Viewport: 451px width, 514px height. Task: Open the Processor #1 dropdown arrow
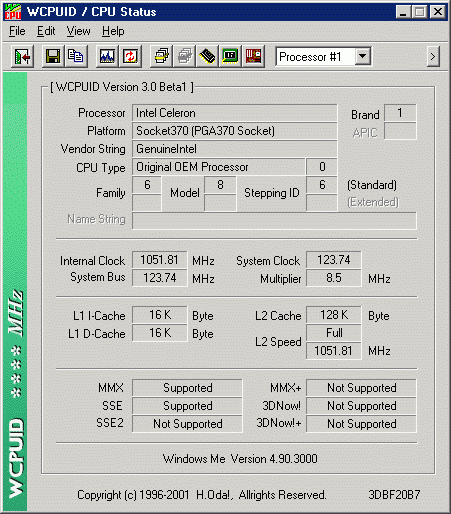pyautogui.click(x=363, y=56)
